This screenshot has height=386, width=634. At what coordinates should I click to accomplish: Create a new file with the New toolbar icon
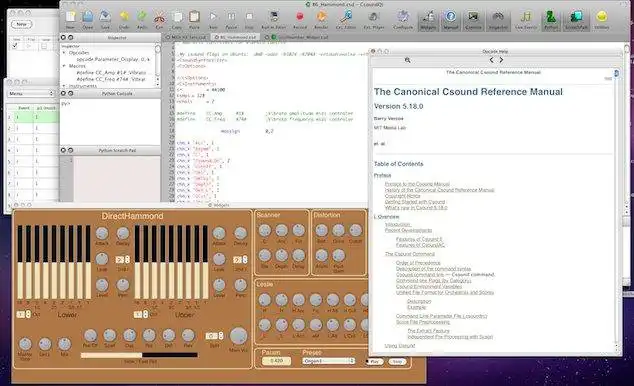click(70, 19)
